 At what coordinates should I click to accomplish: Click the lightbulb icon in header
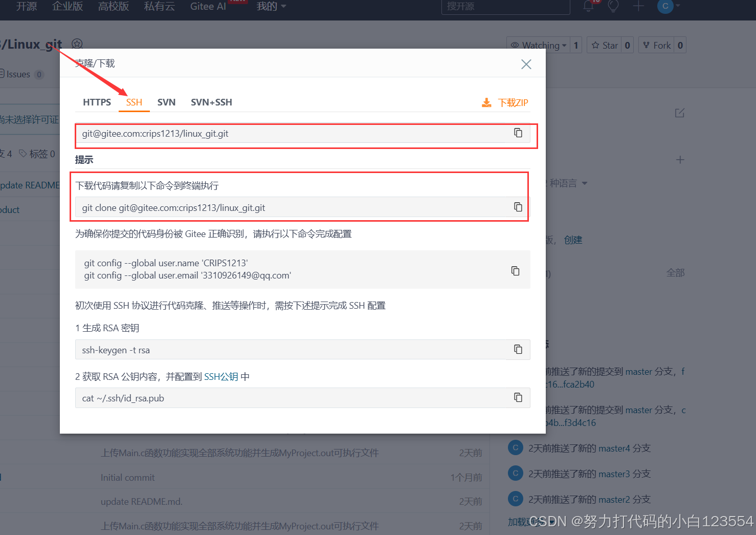613,6
